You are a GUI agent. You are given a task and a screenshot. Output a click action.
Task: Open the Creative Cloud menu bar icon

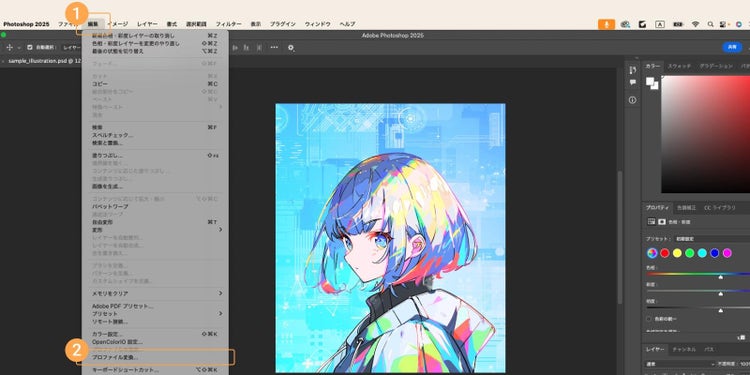pos(625,24)
